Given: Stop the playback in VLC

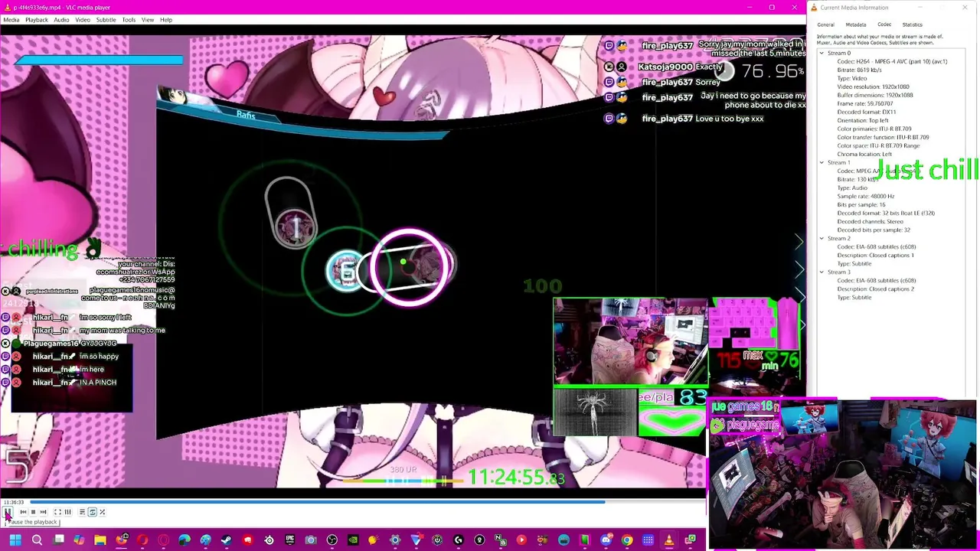Looking at the screenshot, I should pos(33,512).
